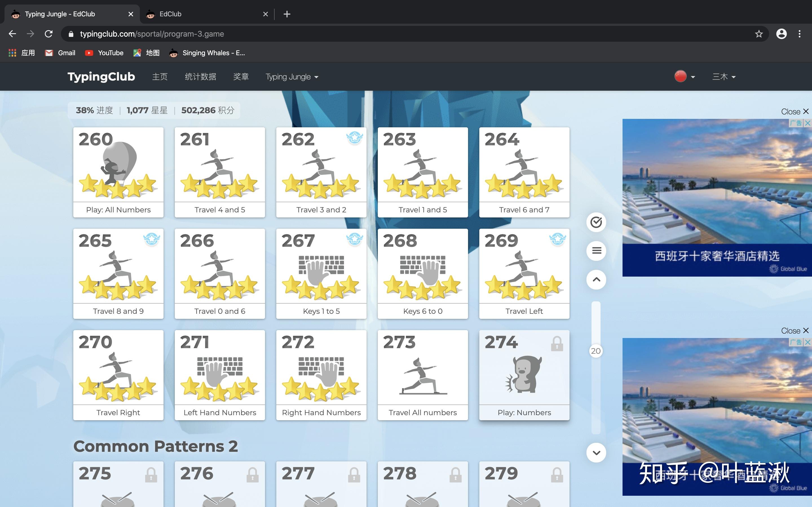Click the down chevron below the lesson slider
This screenshot has height=507, width=812.
coord(596,452)
